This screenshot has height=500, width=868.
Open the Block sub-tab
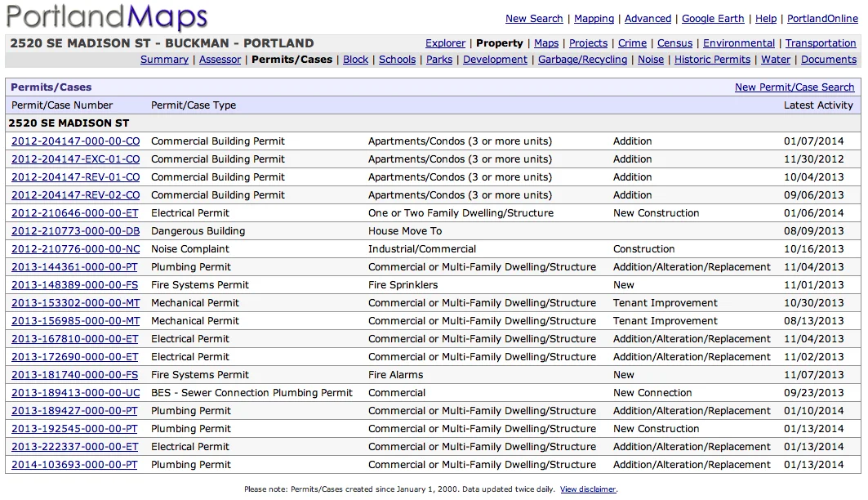click(355, 60)
